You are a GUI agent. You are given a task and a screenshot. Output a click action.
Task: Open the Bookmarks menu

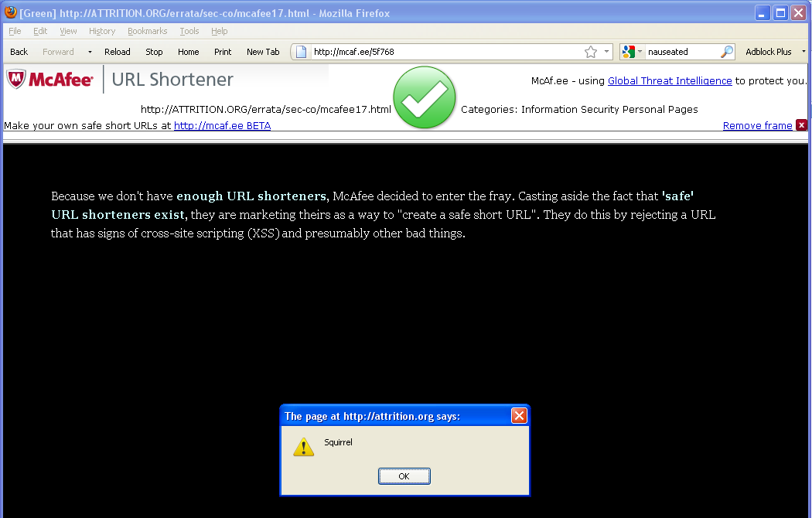click(x=147, y=31)
